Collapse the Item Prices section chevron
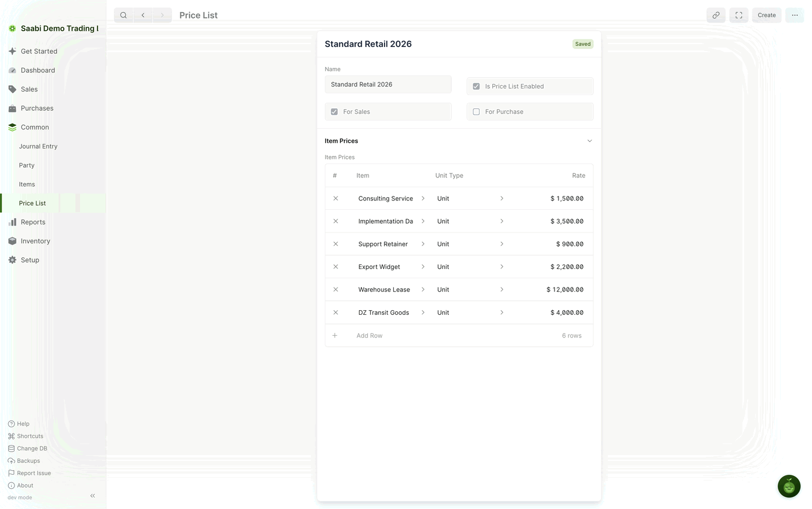Image resolution: width=812 pixels, height=509 pixels. coord(589,141)
